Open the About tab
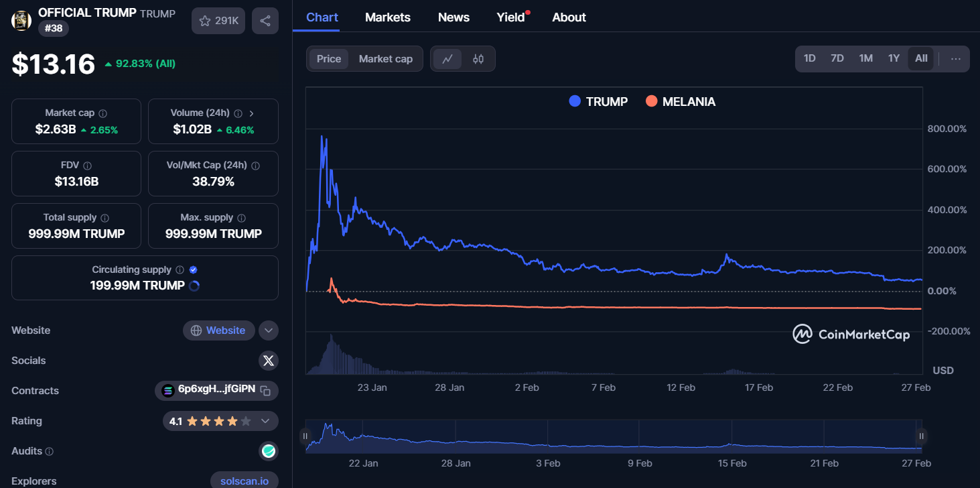This screenshot has height=488, width=980. click(569, 17)
